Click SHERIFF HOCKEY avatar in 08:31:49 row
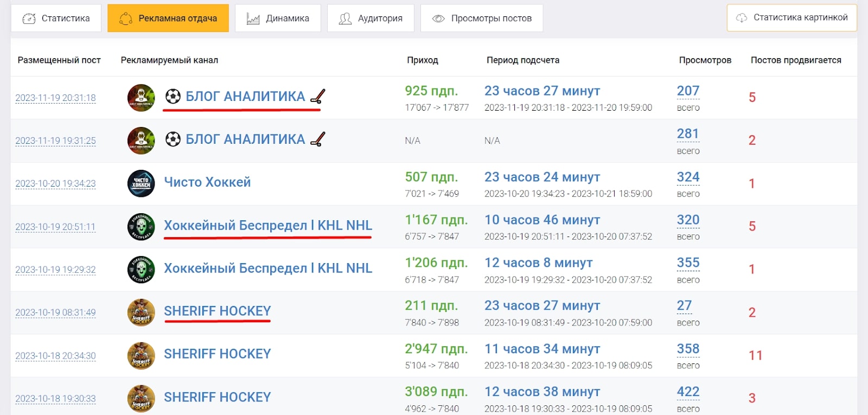Image resolution: width=868 pixels, height=415 pixels. pyautogui.click(x=141, y=312)
